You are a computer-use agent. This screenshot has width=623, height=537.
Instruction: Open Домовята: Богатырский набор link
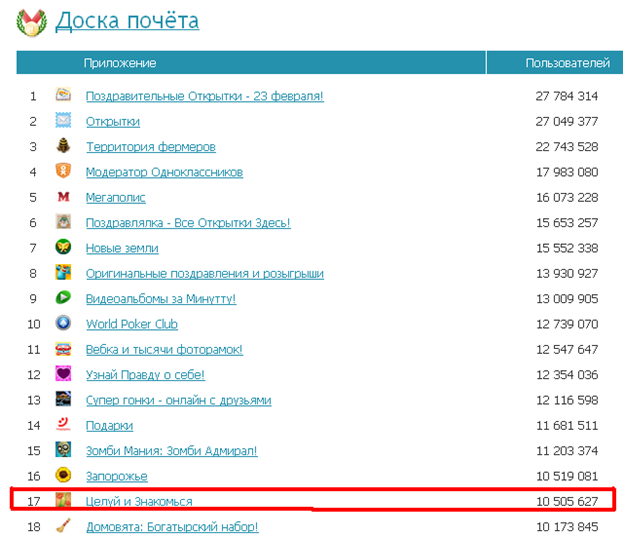coord(172,527)
